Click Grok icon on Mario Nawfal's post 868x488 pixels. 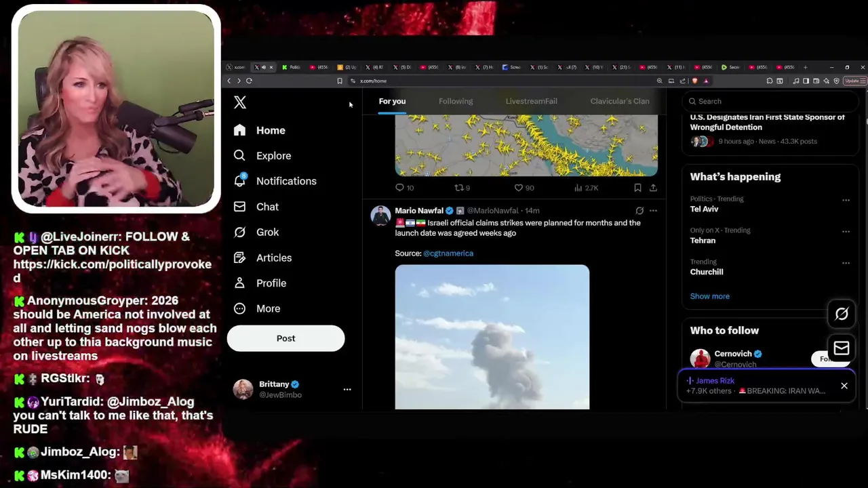(639, 211)
